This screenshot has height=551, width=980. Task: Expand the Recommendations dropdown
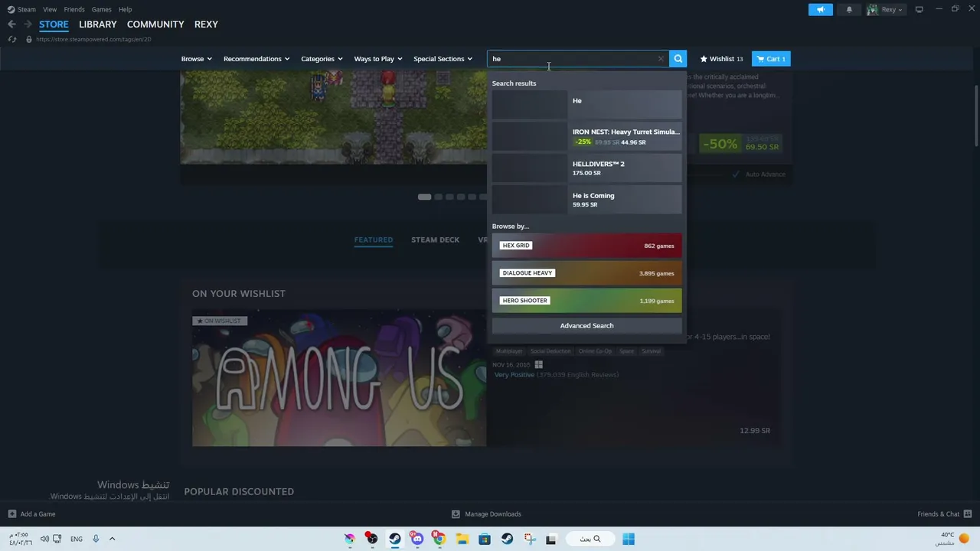click(256, 59)
